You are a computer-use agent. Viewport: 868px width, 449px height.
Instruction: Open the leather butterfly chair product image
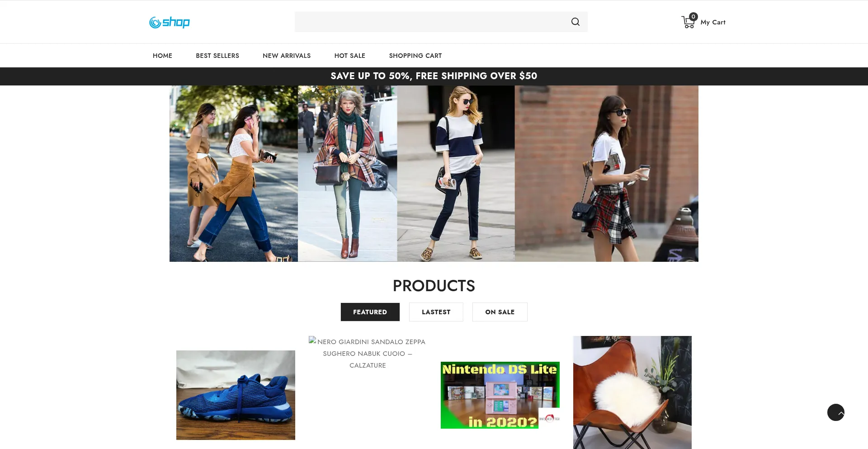[x=632, y=392]
